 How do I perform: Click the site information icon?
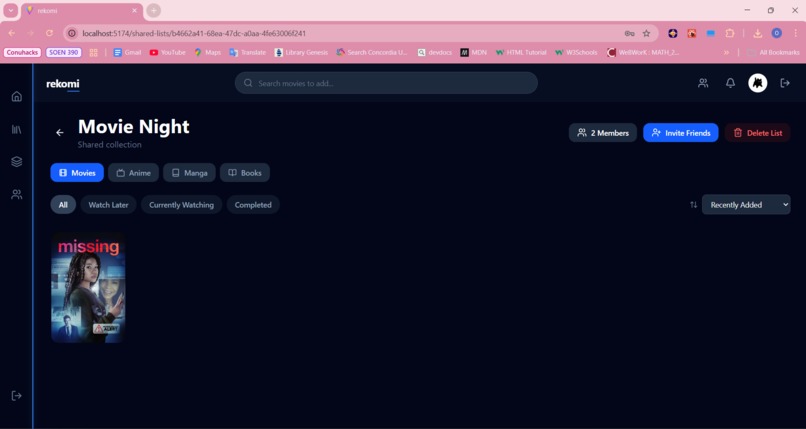(x=72, y=33)
